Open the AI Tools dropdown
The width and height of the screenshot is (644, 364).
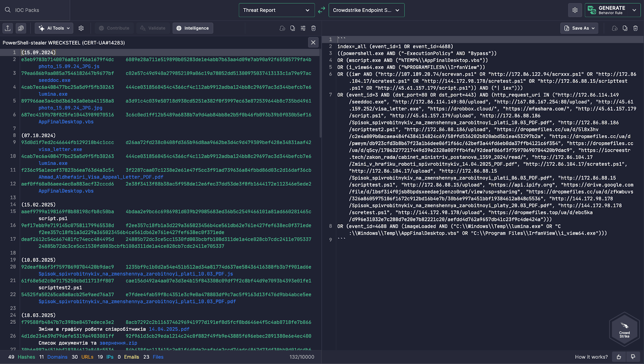pos(54,28)
